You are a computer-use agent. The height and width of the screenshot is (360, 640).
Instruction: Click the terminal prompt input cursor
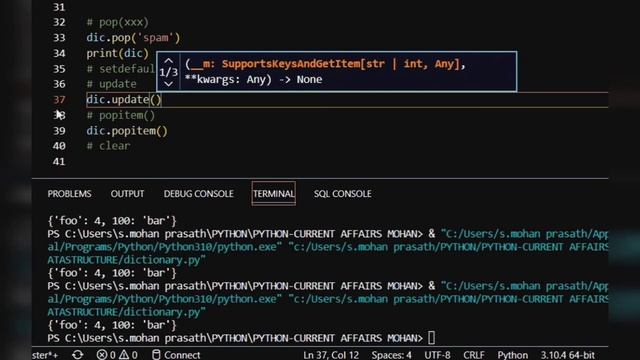click(431, 338)
